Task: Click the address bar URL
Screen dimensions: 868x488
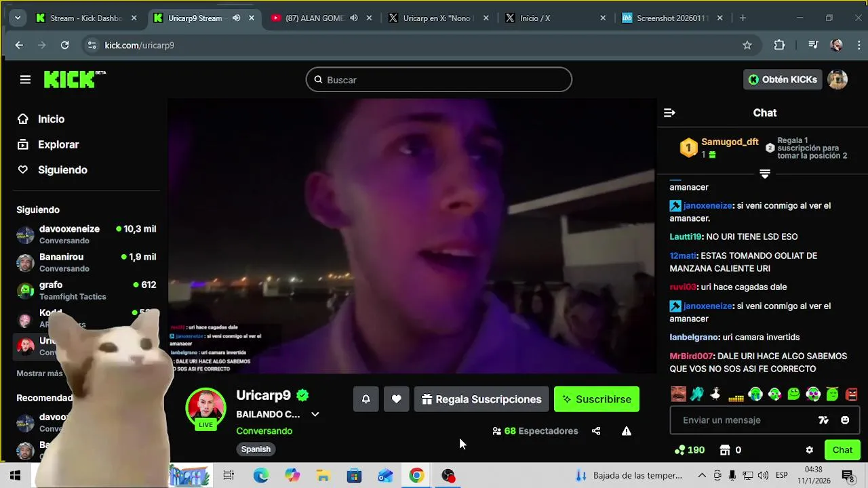Action: pos(140,45)
